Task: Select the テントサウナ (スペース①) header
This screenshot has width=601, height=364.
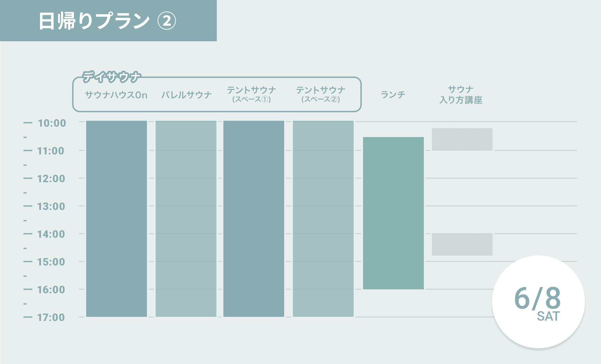Action: 252,94
